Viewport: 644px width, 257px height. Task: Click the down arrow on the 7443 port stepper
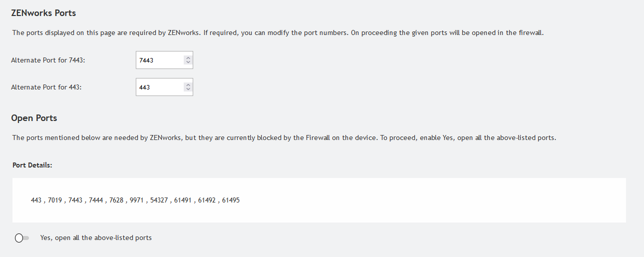pyautogui.click(x=188, y=62)
